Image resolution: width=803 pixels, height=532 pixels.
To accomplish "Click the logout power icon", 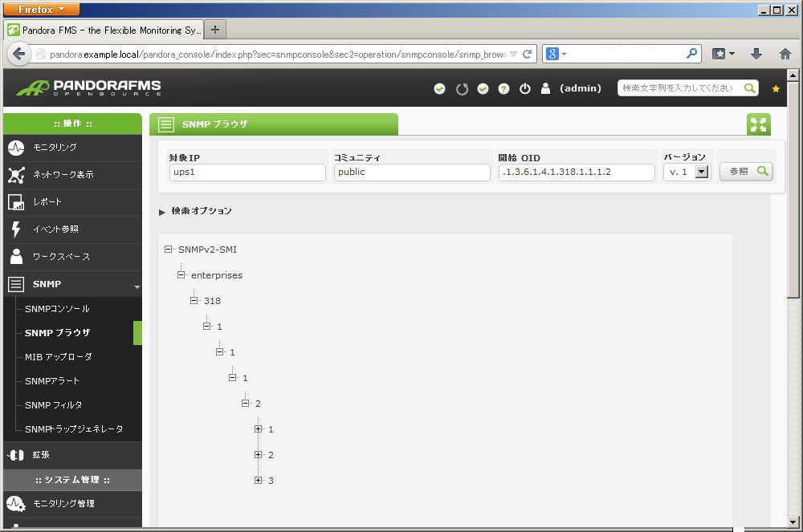I will (x=525, y=88).
